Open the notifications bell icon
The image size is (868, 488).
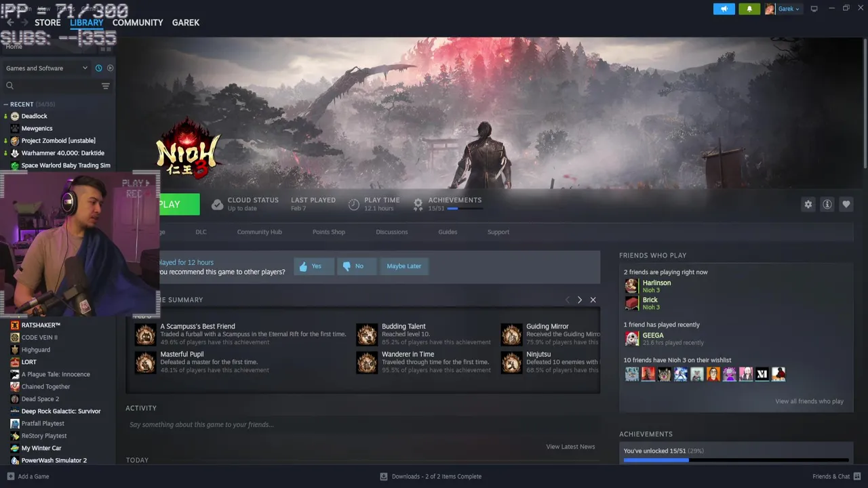click(749, 9)
